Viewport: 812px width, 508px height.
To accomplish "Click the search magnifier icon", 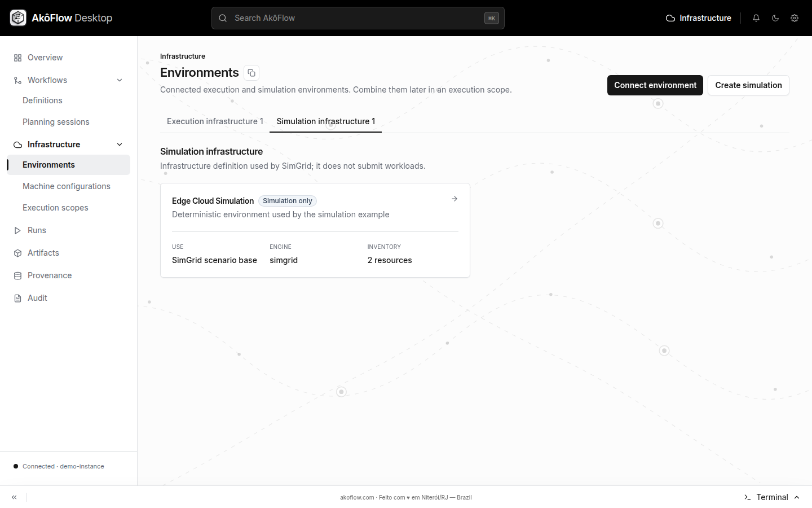I will tap(223, 18).
